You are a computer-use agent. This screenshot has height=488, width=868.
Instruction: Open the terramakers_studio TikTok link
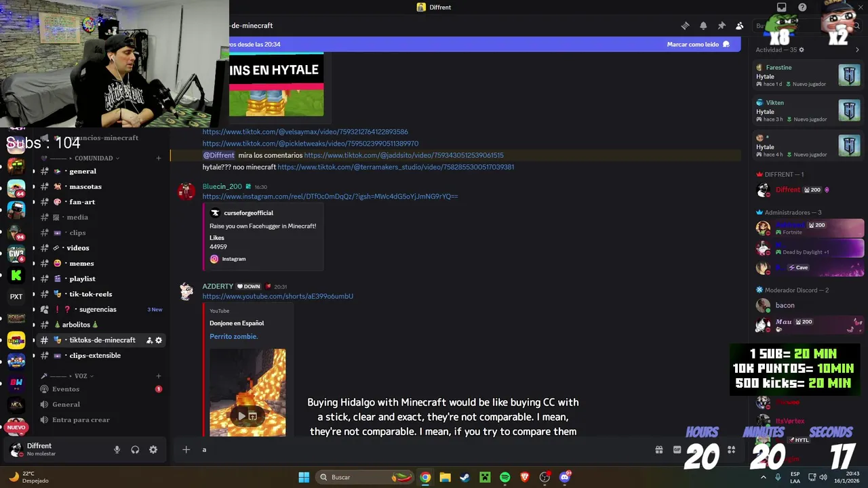click(395, 167)
